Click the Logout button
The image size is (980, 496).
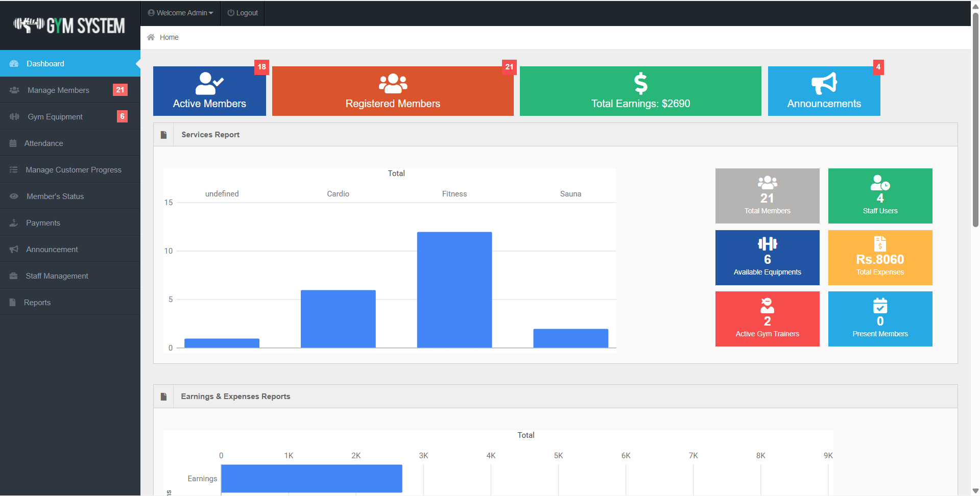(x=243, y=13)
